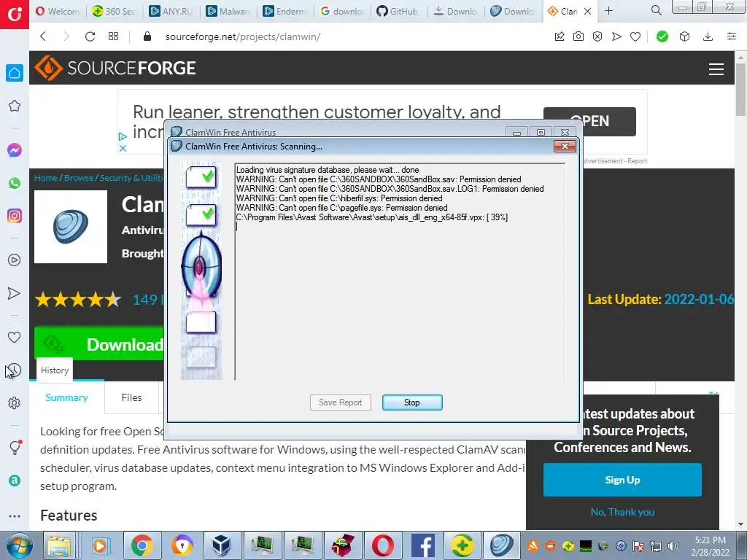The image size is (747, 560).
Task: Go back in browser history
Action: [x=43, y=36]
